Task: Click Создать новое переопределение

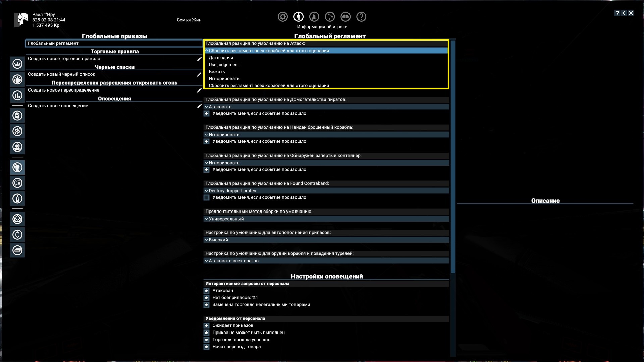Action: [x=63, y=90]
